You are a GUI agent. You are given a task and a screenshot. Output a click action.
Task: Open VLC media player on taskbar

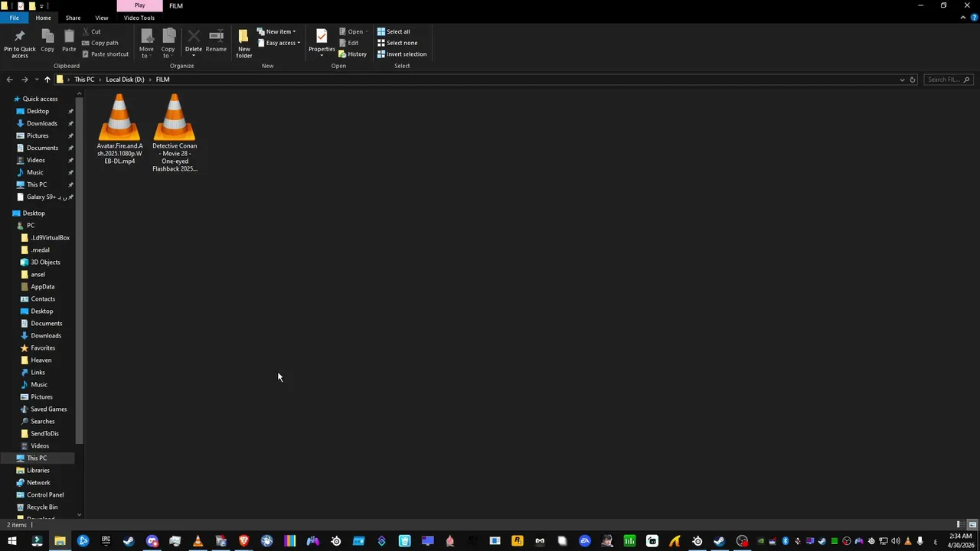[x=198, y=541]
